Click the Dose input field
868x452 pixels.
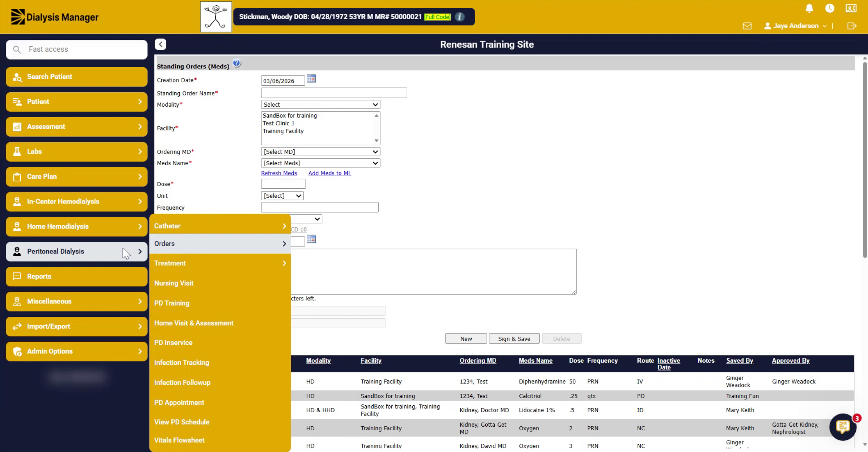coord(283,184)
